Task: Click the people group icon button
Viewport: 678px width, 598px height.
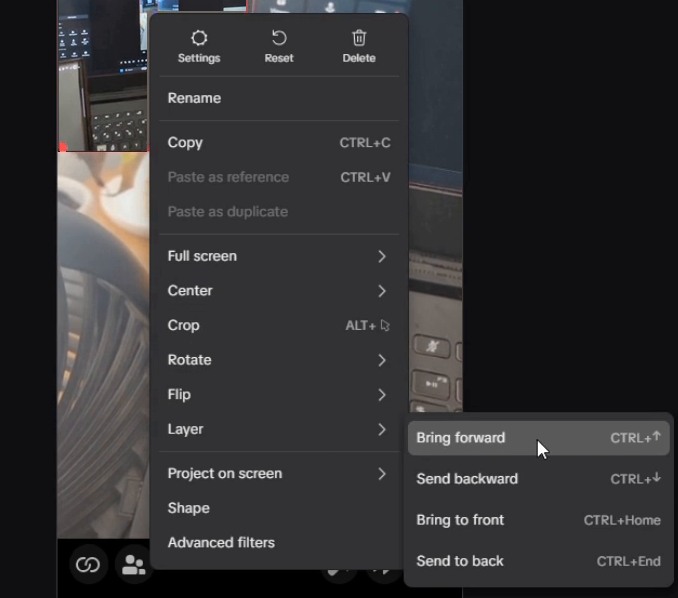Action: [134, 564]
